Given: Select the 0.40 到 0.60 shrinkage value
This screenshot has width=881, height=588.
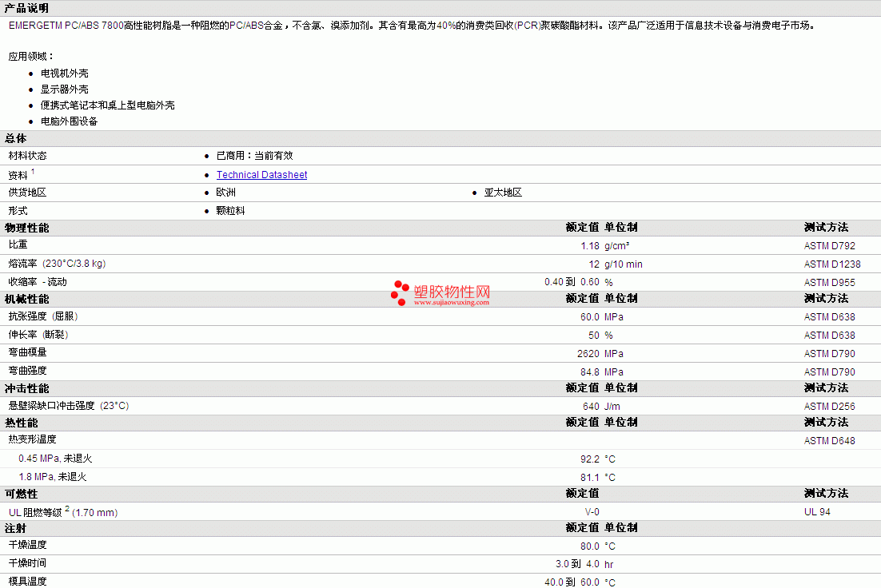Looking at the screenshot, I should (x=572, y=282).
